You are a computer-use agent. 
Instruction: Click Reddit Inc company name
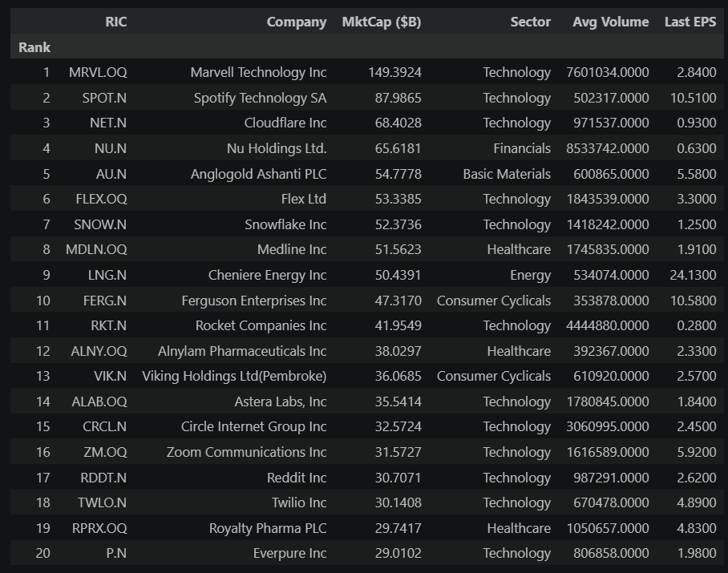[297, 478]
